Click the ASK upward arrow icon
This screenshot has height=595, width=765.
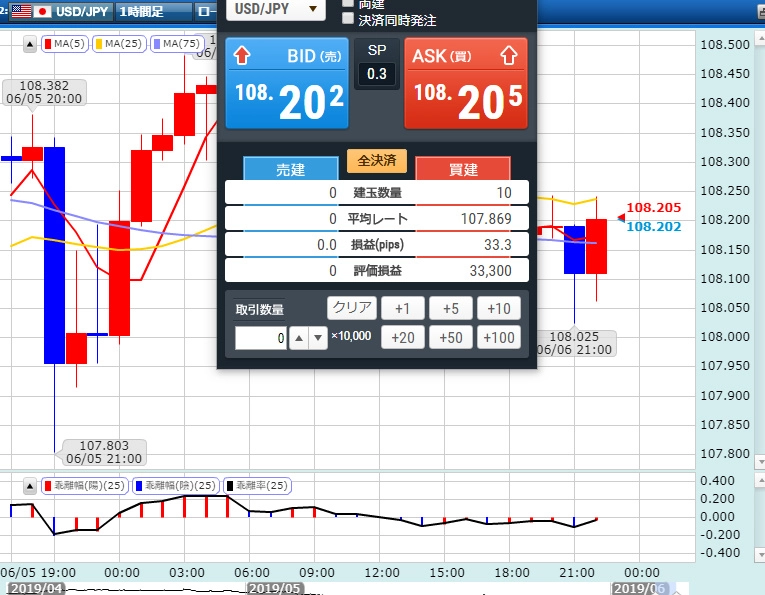coord(509,56)
